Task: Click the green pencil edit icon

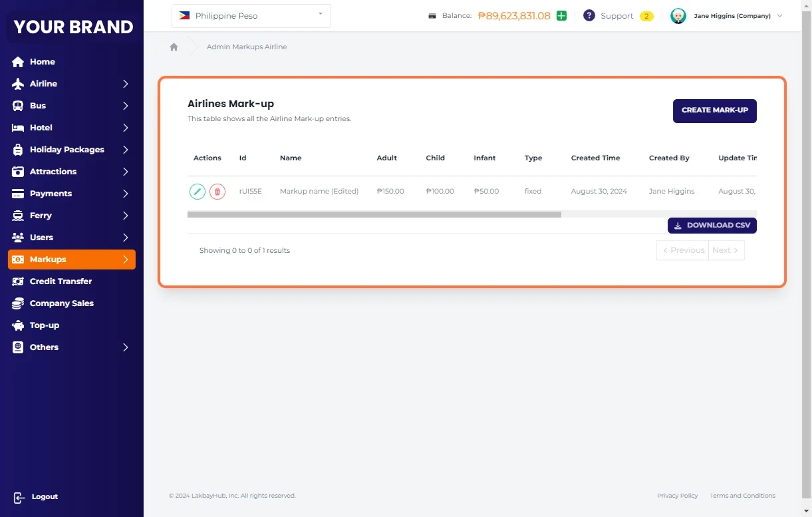Action: tap(198, 192)
